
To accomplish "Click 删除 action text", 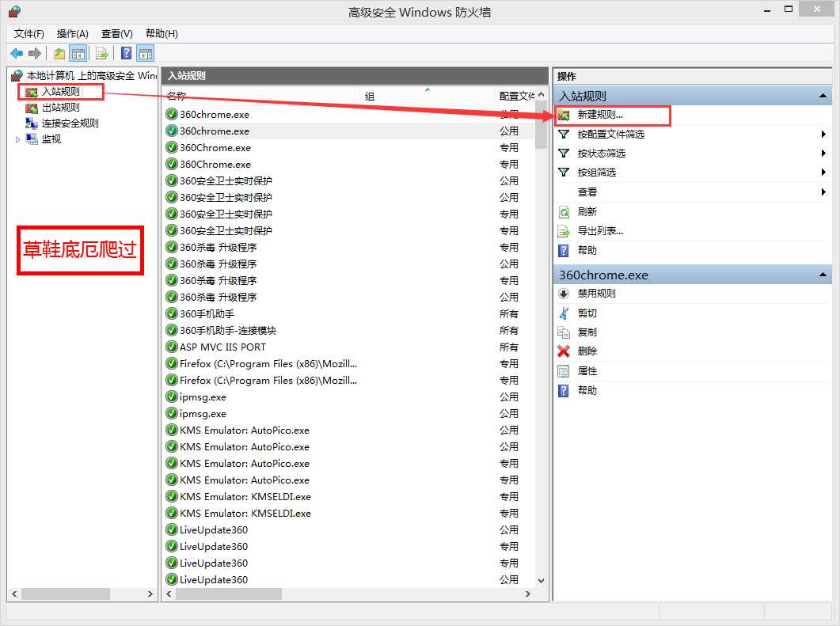I will (587, 351).
